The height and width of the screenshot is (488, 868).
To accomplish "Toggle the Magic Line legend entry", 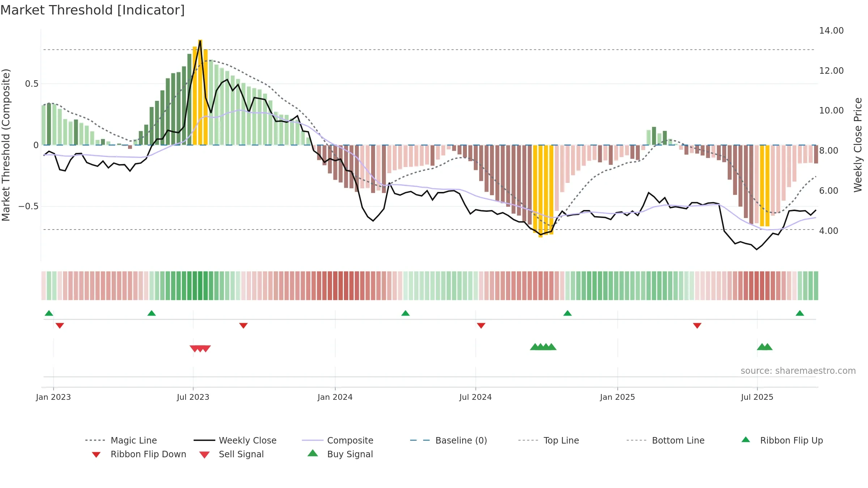I will pyautogui.click(x=121, y=440).
